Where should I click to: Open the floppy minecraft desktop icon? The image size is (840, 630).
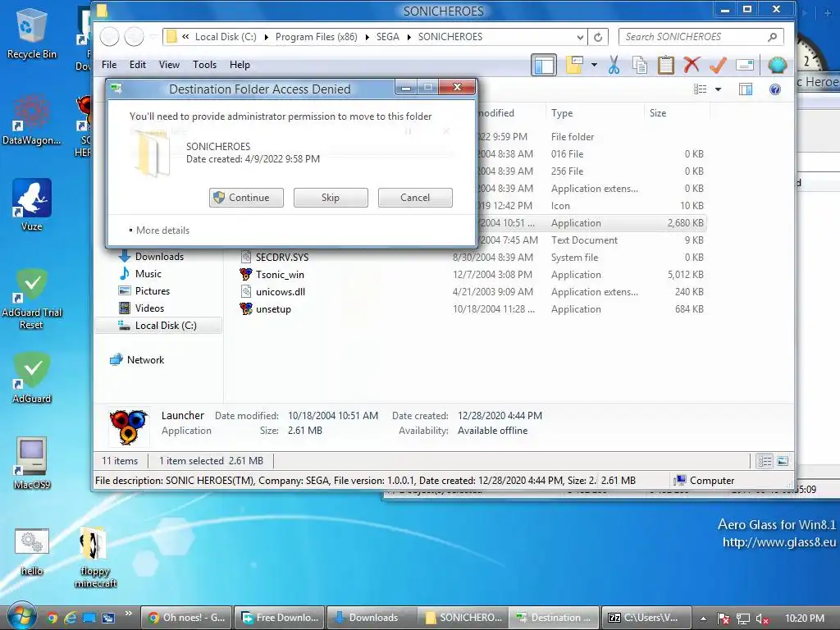tap(95, 558)
